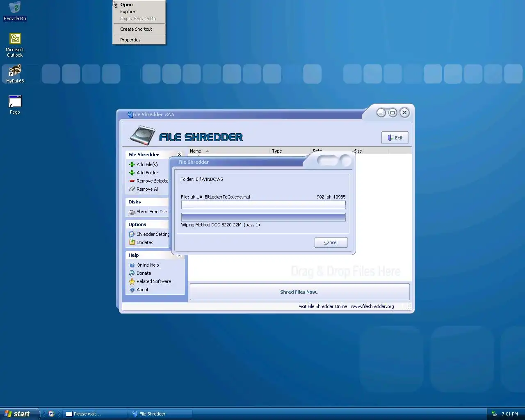Image resolution: width=525 pixels, height=420 pixels.
Task: Choose Explore in the context menu
Action: pos(139,11)
